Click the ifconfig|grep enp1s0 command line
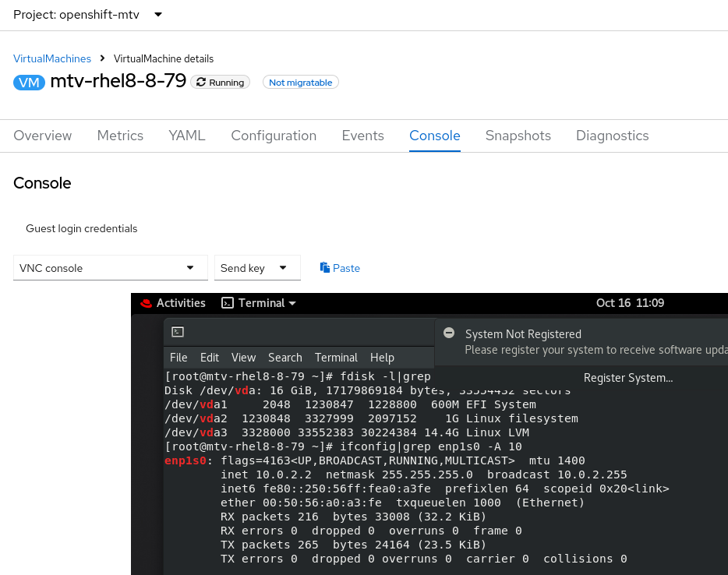This screenshot has width=728, height=575. [343, 446]
